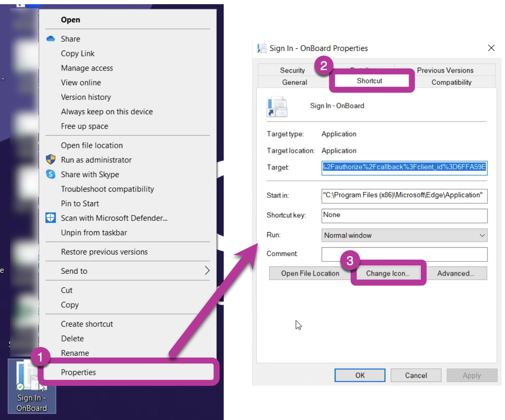This screenshot has width=505, height=420.
Task: Click the Advanced... button
Action: point(455,273)
